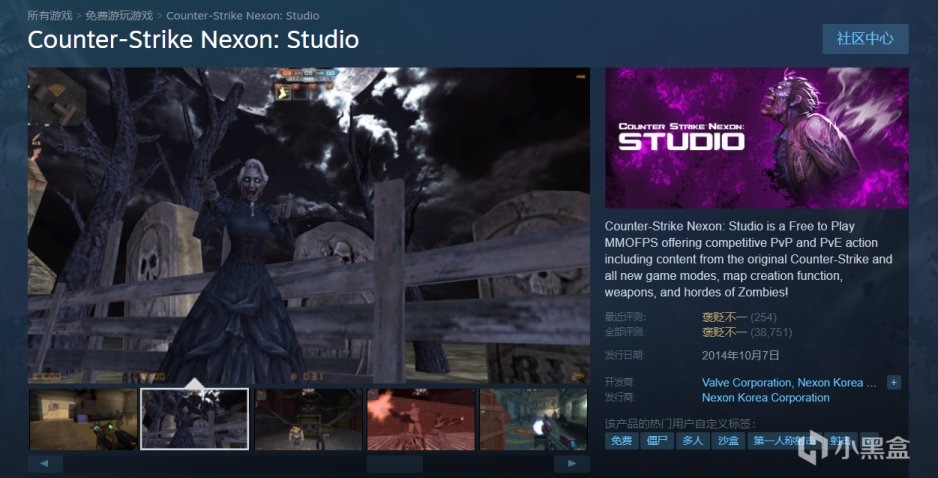Click the 发行商 label
The height and width of the screenshot is (478, 938).
point(620,398)
